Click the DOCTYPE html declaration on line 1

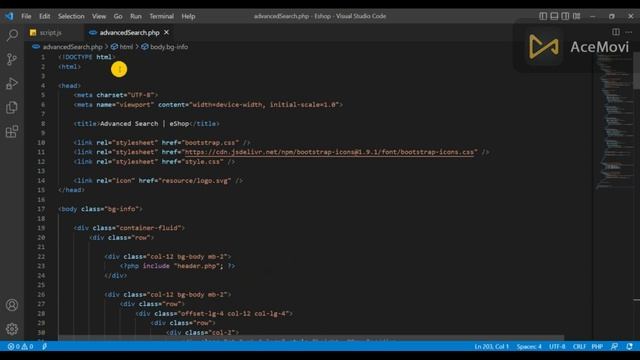pyautogui.click(x=87, y=57)
